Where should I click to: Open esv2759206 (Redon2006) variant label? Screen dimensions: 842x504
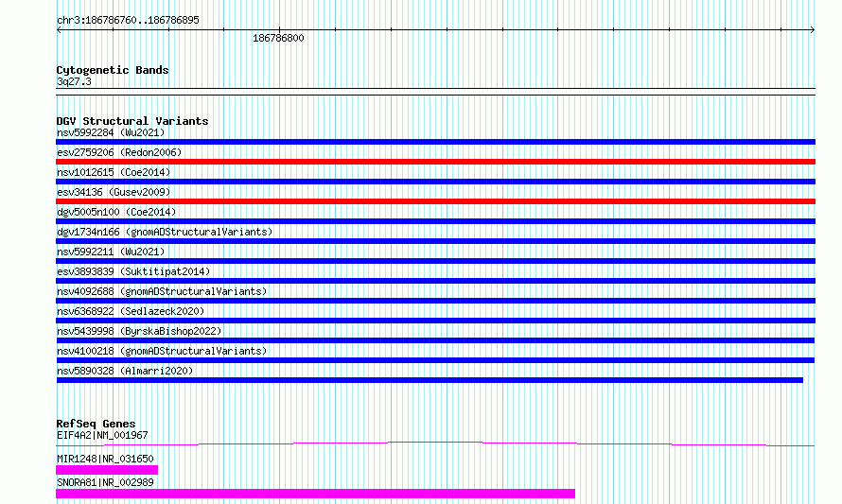coord(119,152)
